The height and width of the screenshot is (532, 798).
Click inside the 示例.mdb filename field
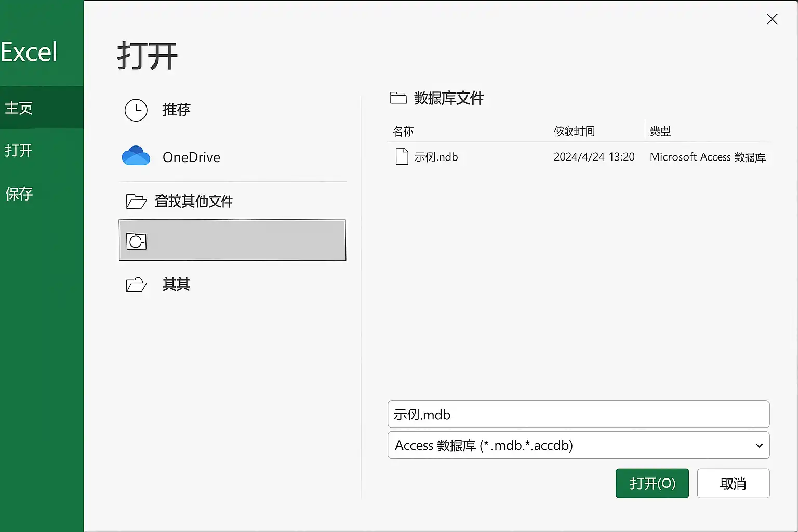tap(578, 414)
